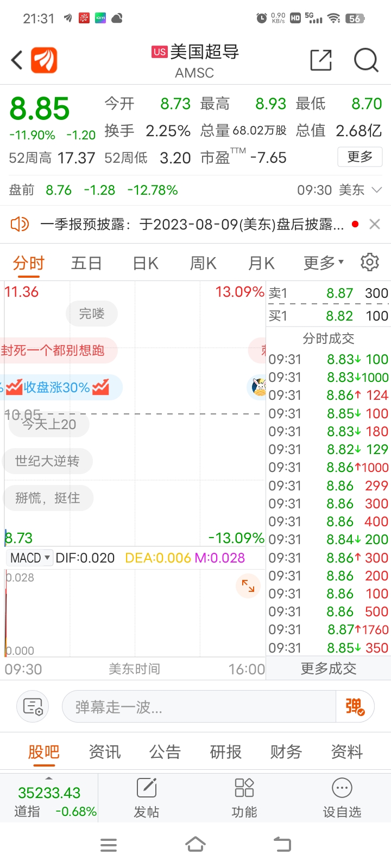Tap the back arrow icon
The height and width of the screenshot is (868, 391).
[17, 60]
